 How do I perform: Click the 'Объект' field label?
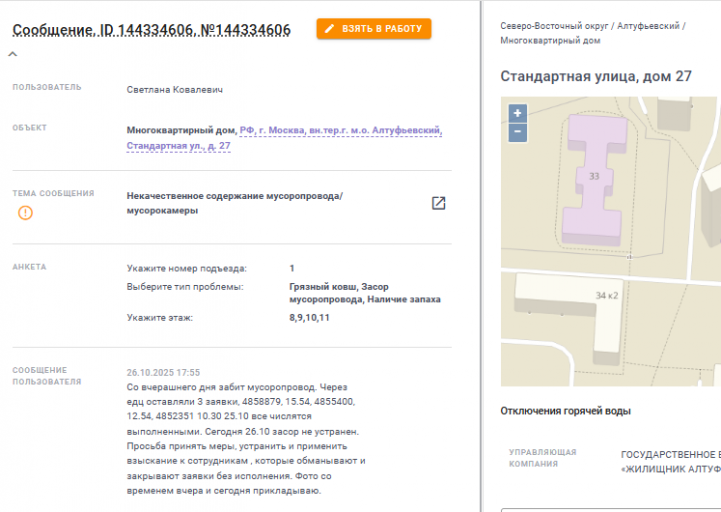click(x=29, y=127)
